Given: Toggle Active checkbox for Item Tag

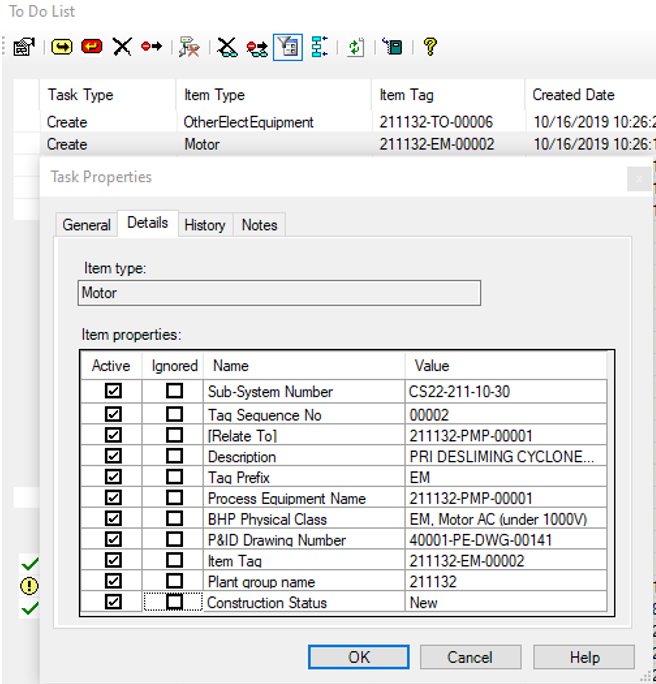Looking at the screenshot, I should 112,561.
